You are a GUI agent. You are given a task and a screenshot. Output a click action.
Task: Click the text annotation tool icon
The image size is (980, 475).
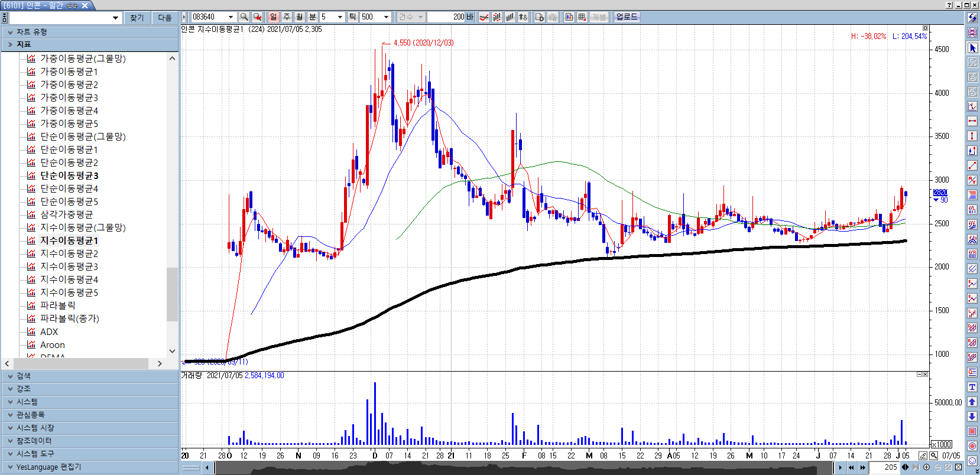pyautogui.click(x=972, y=387)
